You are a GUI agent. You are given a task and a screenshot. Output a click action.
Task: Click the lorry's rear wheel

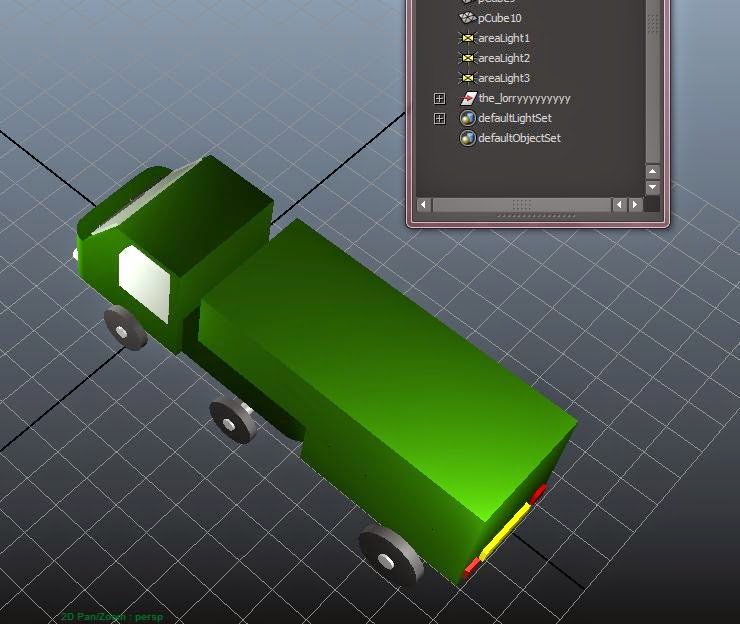(x=391, y=556)
